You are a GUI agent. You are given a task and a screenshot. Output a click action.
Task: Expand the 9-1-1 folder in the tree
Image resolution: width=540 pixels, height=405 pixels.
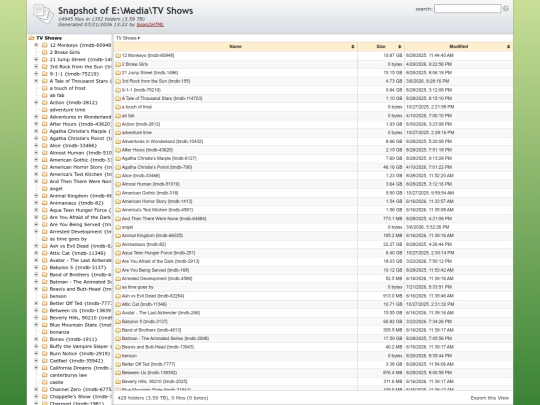pyautogui.click(x=36, y=74)
